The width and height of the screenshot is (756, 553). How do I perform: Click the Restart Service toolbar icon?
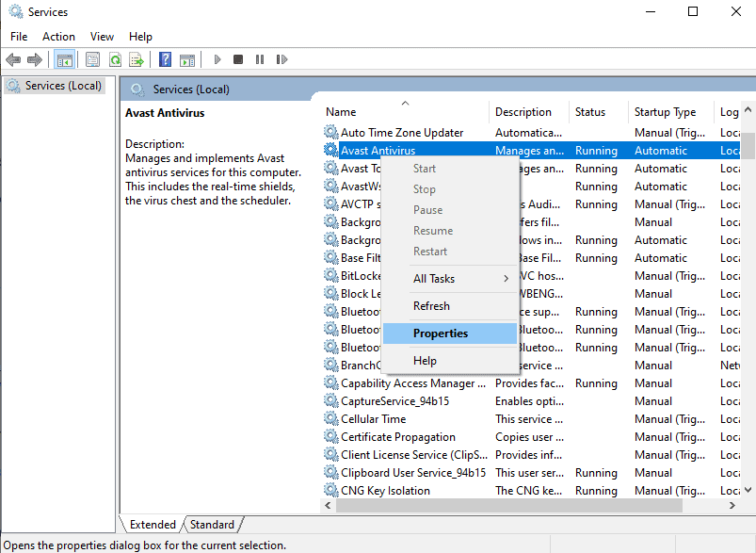281,59
